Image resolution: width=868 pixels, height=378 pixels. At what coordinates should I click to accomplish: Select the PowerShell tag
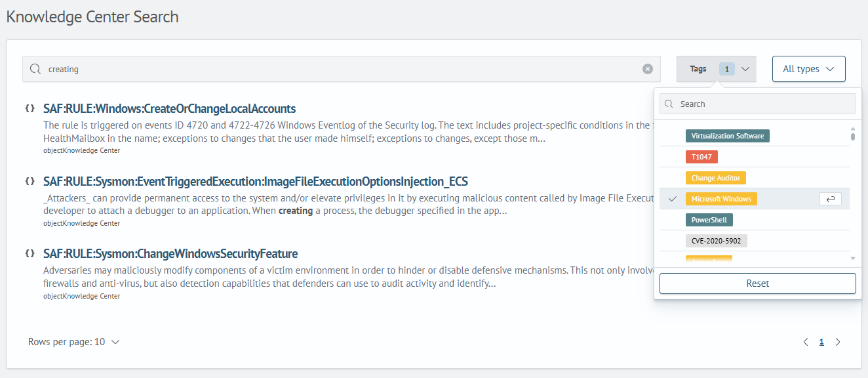(x=709, y=220)
